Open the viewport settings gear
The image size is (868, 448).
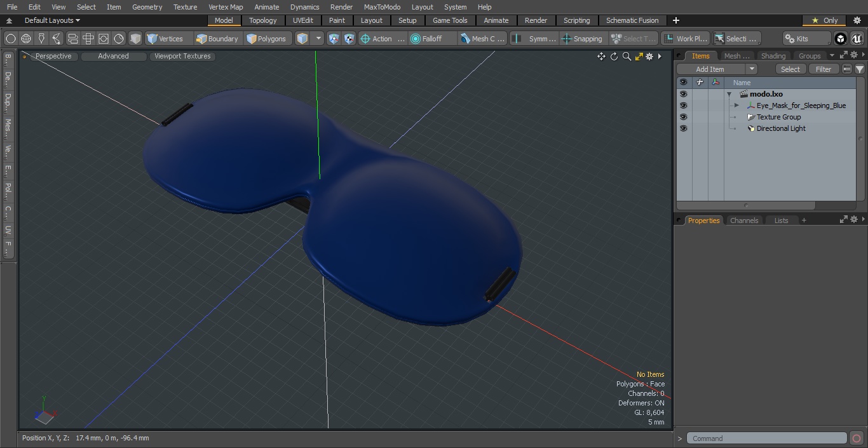tap(649, 57)
